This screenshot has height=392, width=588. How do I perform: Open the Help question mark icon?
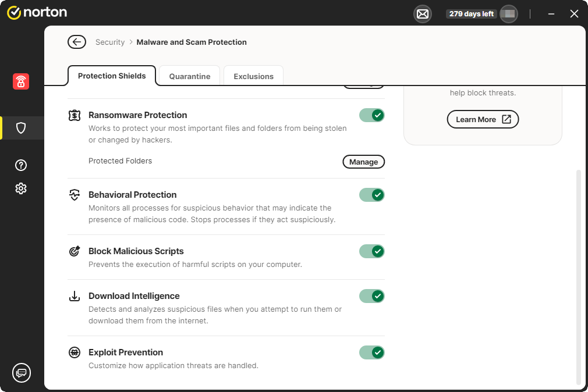click(x=21, y=165)
